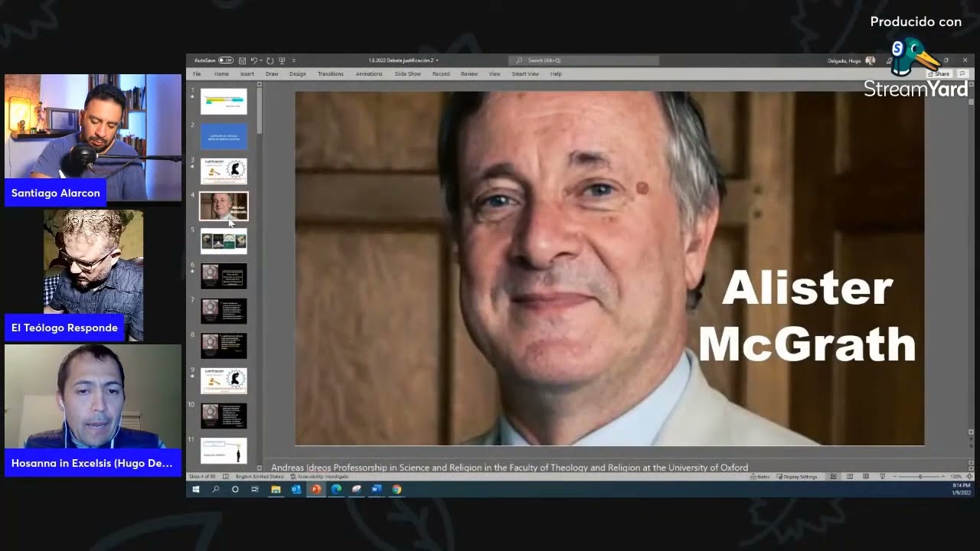Click the Redo/Repeat icon
Screen dimensions: 980x551
point(269,60)
